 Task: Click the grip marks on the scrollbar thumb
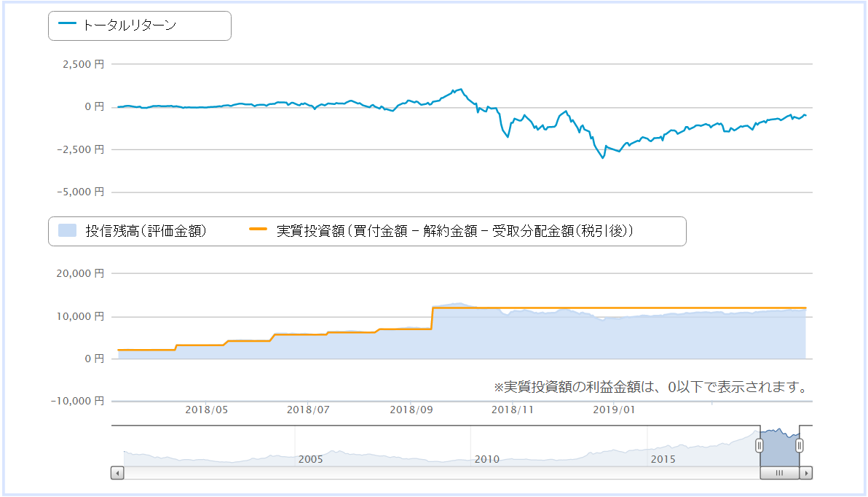pos(779,473)
